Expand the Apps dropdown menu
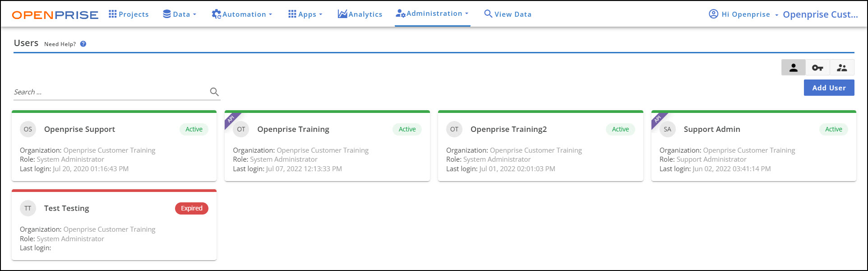 pos(305,14)
